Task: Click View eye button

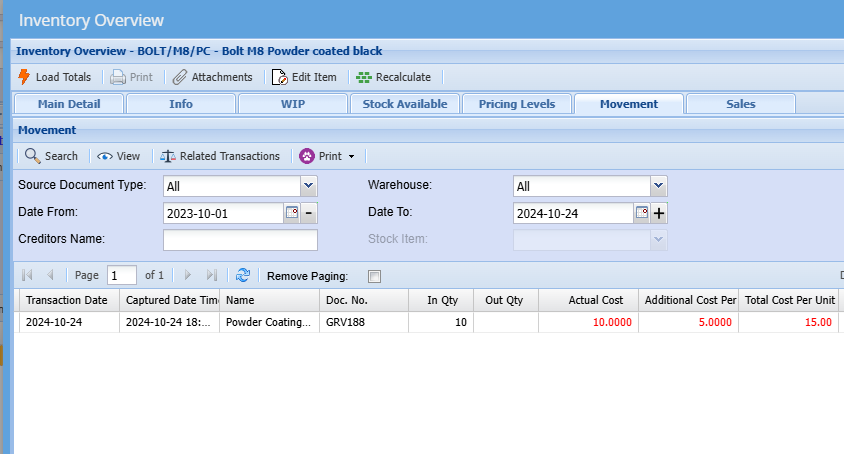Action: [x=118, y=156]
